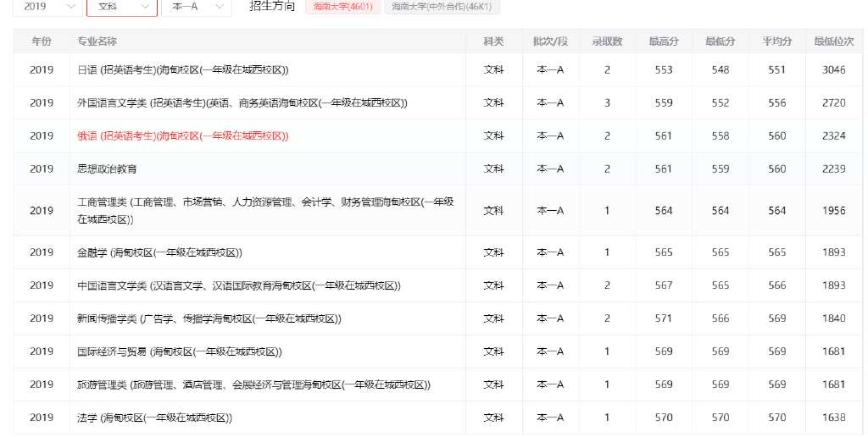Click lowest score 548 in 日语 row
The width and height of the screenshot is (868, 437).
point(721,69)
